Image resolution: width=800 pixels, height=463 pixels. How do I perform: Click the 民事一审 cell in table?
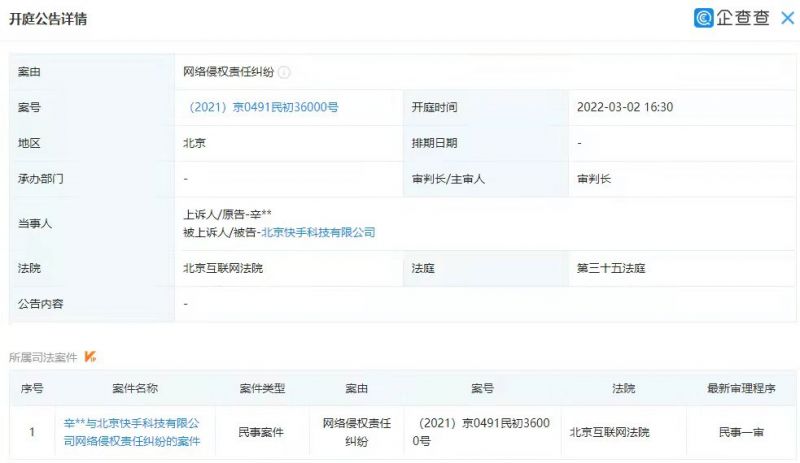click(x=740, y=432)
